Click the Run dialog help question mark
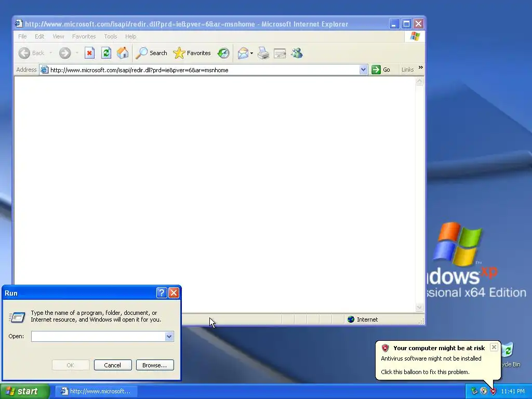The image size is (532, 399). point(162,293)
